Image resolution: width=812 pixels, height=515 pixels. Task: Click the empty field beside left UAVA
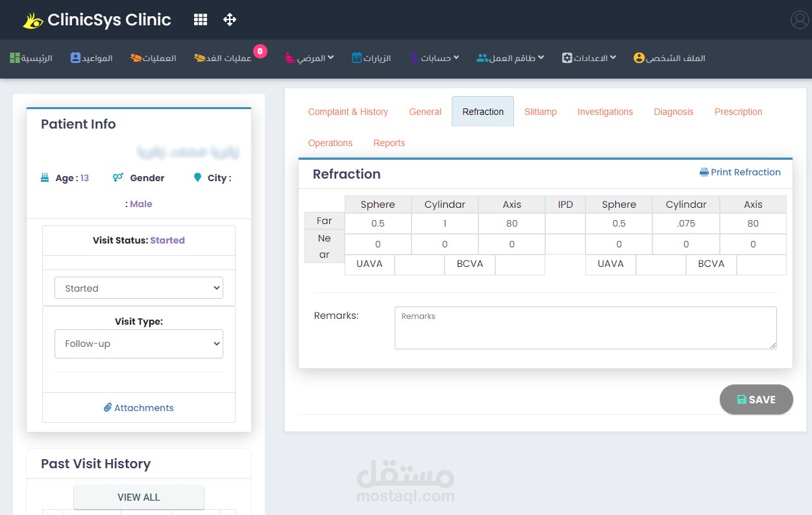coord(419,264)
